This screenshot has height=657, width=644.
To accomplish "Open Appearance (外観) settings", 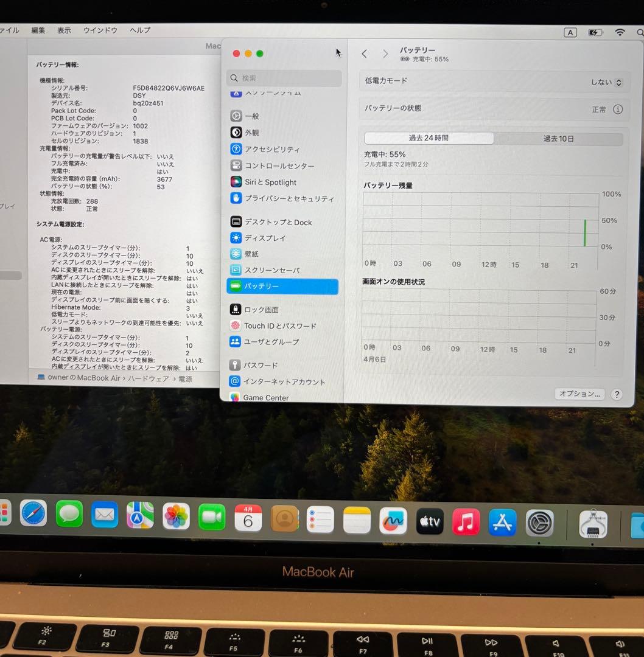I will [245, 133].
